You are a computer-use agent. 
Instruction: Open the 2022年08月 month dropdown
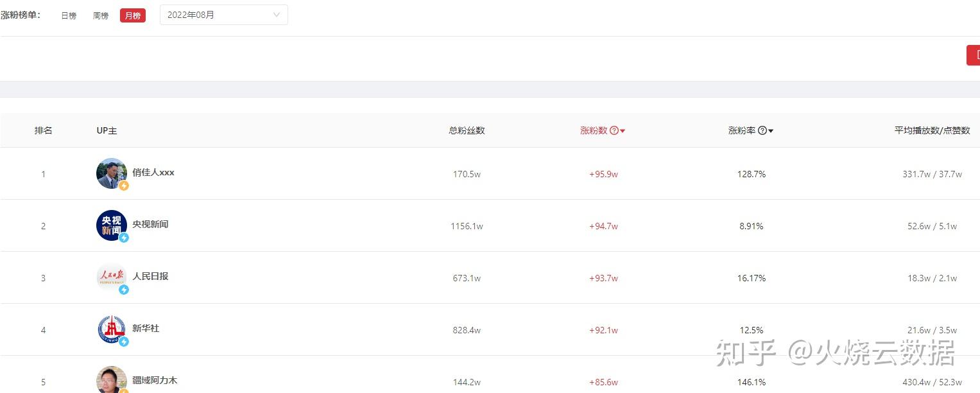click(223, 15)
